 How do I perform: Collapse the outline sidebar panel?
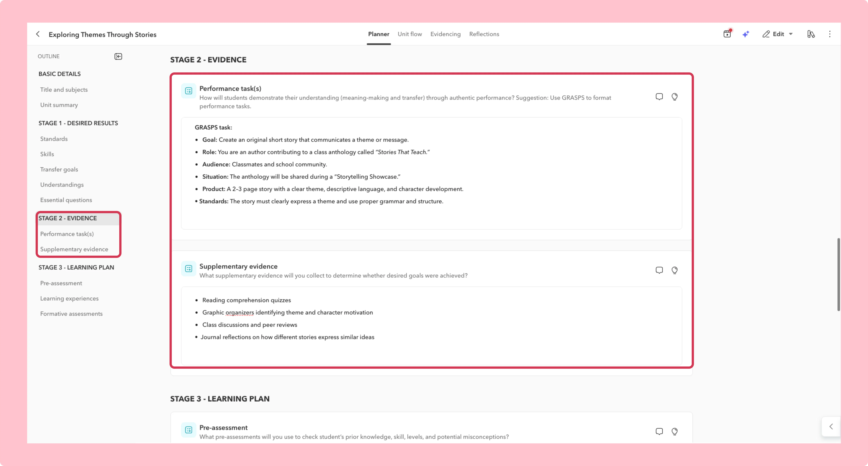click(x=118, y=56)
